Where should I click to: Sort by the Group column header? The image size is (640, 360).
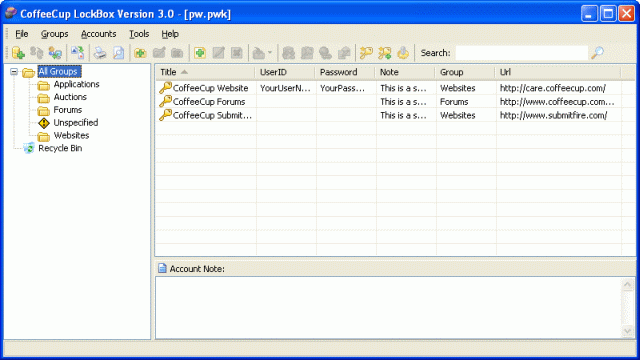point(465,72)
